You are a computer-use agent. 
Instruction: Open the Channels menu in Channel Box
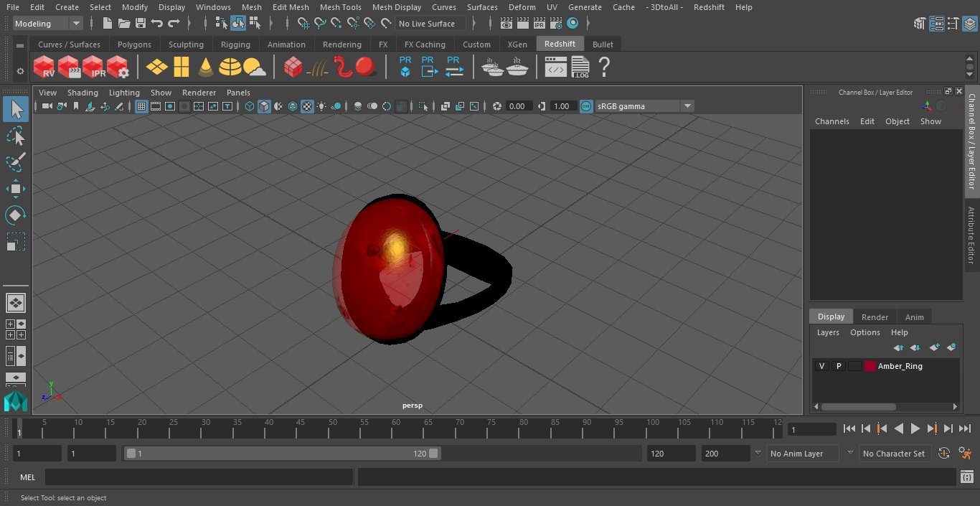tap(831, 121)
